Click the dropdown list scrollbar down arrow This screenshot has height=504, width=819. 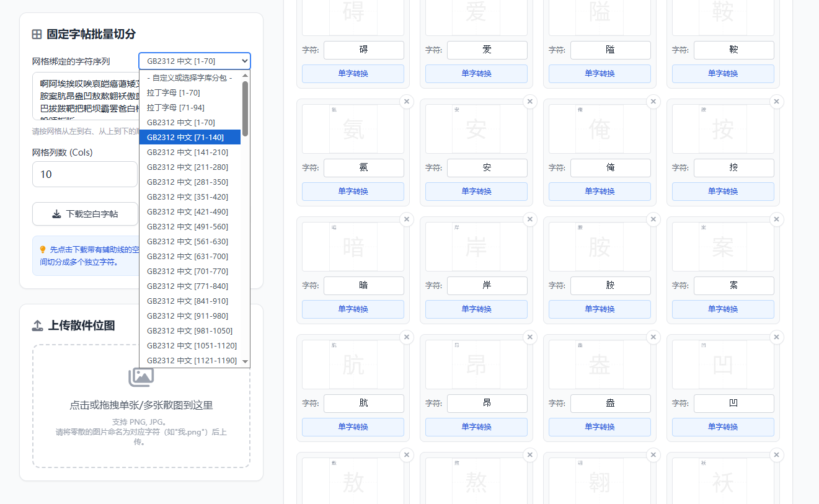245,361
